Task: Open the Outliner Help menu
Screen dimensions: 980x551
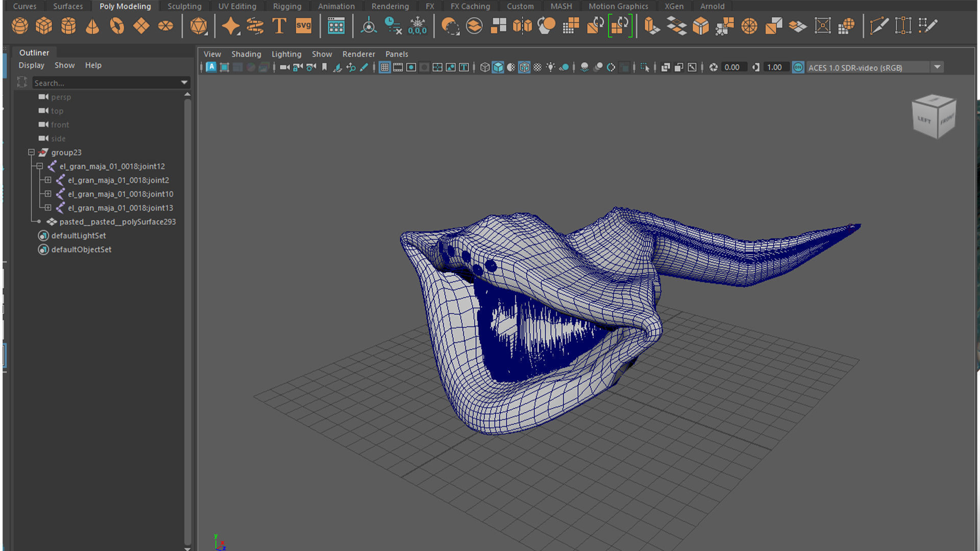Action: tap(93, 65)
